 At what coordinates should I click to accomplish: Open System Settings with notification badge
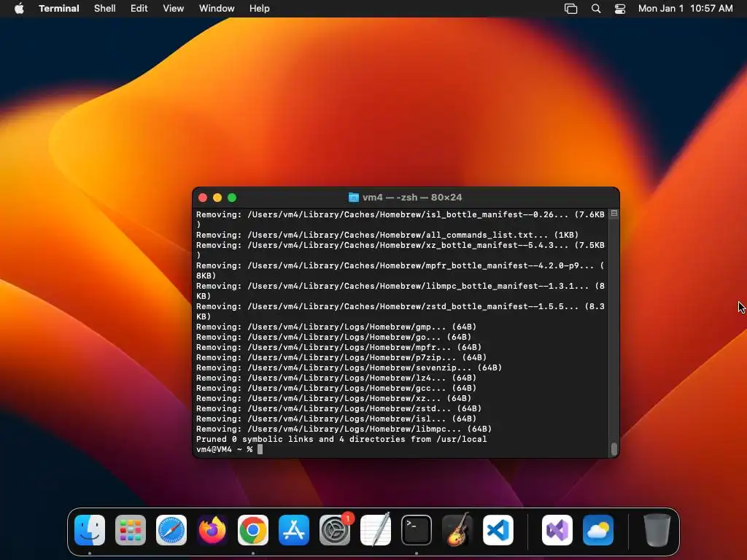pyautogui.click(x=335, y=530)
